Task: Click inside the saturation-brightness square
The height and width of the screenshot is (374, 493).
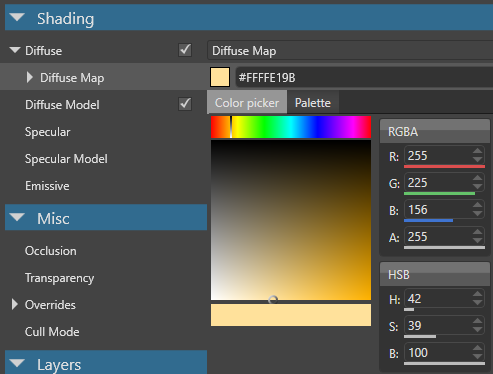Action: tap(291, 220)
